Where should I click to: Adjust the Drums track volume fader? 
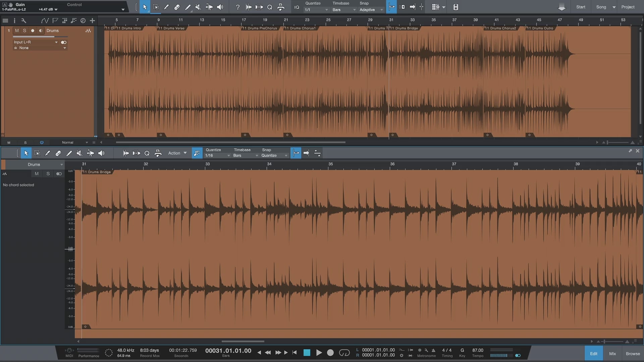tap(40, 37)
